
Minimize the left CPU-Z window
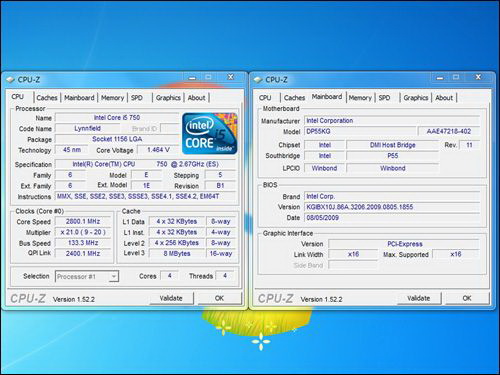click(192, 78)
